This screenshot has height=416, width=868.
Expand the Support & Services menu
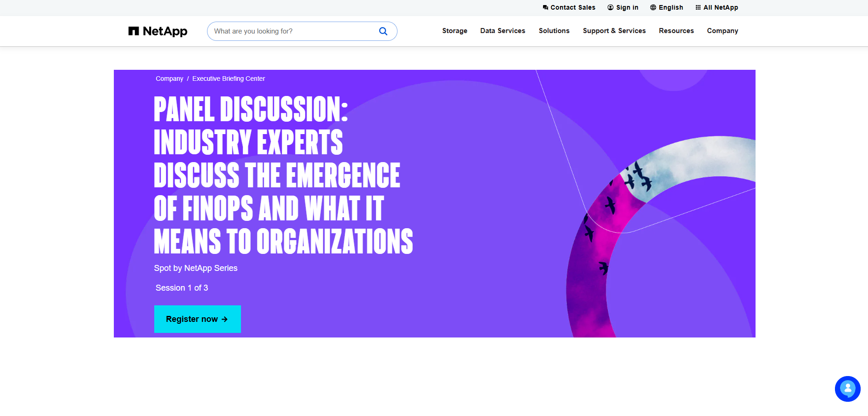click(x=614, y=31)
